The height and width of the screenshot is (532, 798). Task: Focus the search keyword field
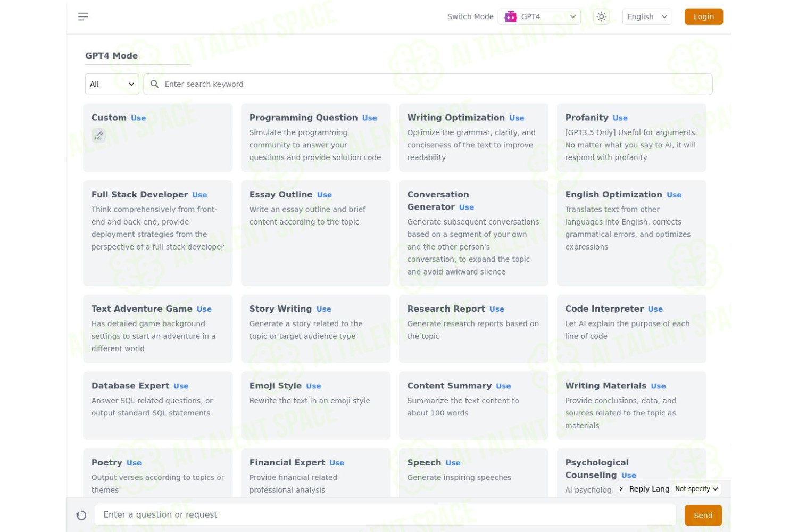428,84
